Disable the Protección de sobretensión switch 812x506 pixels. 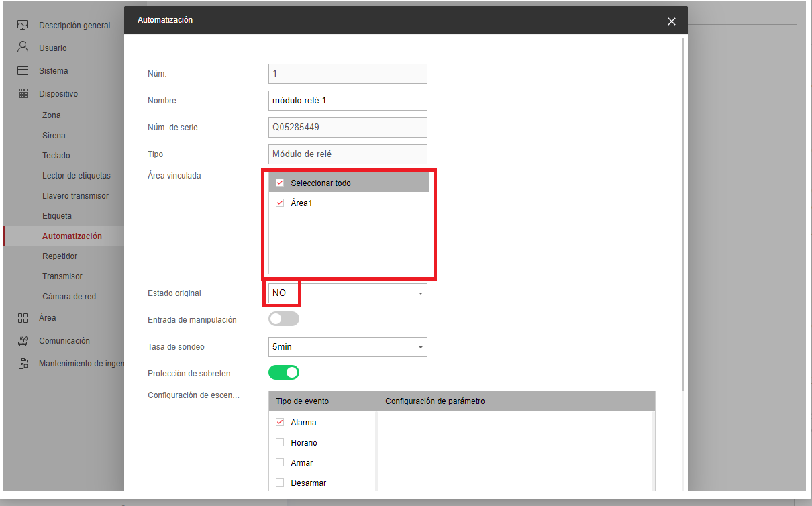pos(284,372)
